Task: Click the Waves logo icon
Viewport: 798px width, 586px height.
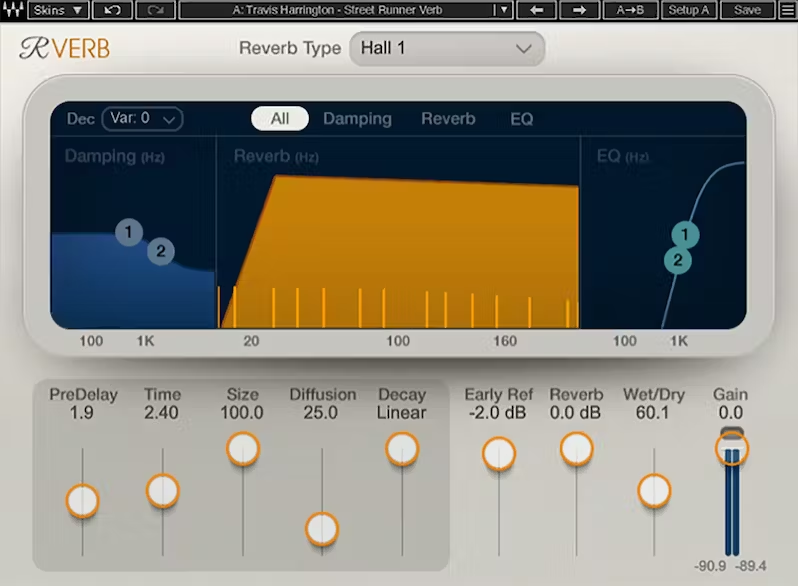Action: click(x=13, y=9)
